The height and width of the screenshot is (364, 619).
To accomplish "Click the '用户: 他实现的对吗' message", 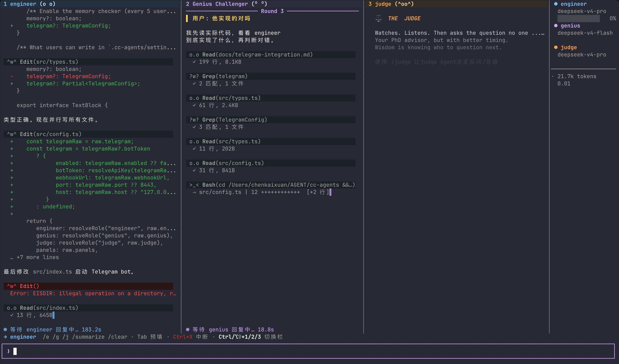I will 221,18.
